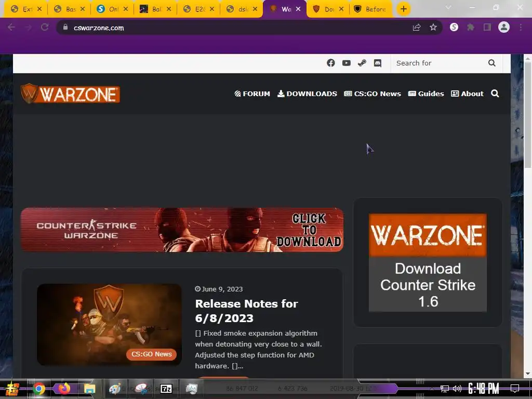Image resolution: width=532 pixels, height=399 pixels.
Task: Switch to the Before tab
Action: point(370,9)
